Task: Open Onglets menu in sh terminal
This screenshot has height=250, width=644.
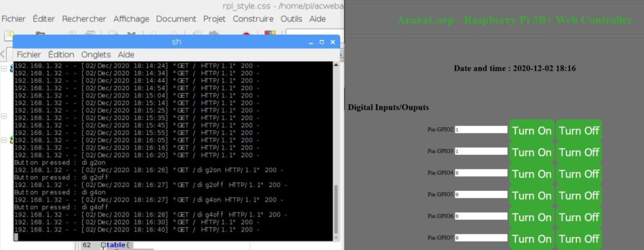Action: coord(96,54)
